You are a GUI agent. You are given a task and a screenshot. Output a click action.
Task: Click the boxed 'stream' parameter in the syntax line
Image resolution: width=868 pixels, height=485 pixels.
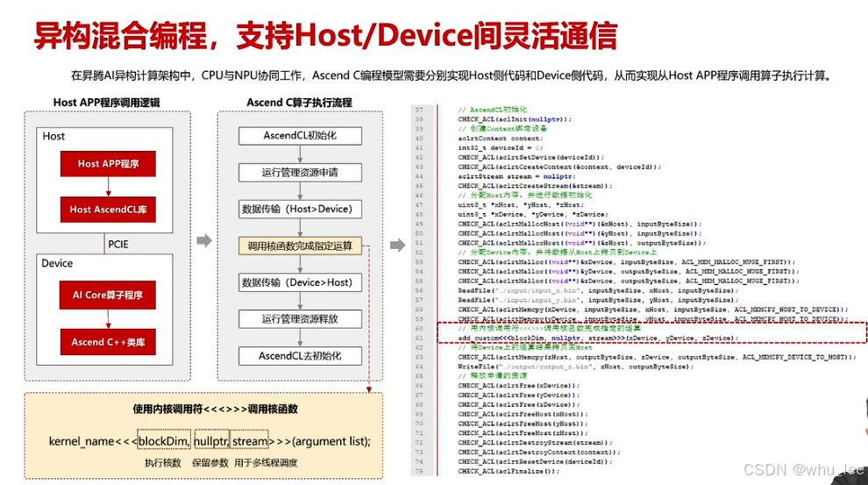[250, 440]
